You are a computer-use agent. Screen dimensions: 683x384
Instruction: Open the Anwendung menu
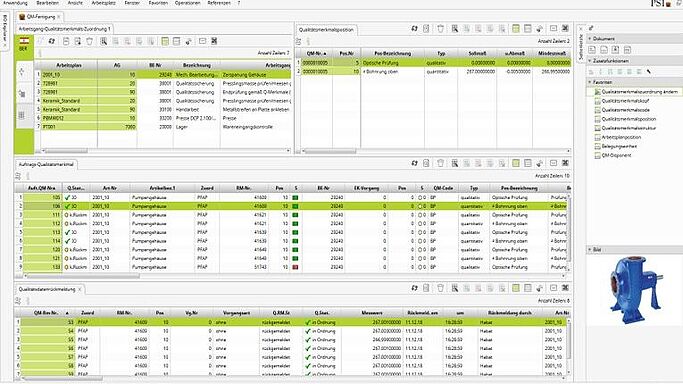tap(15, 3)
